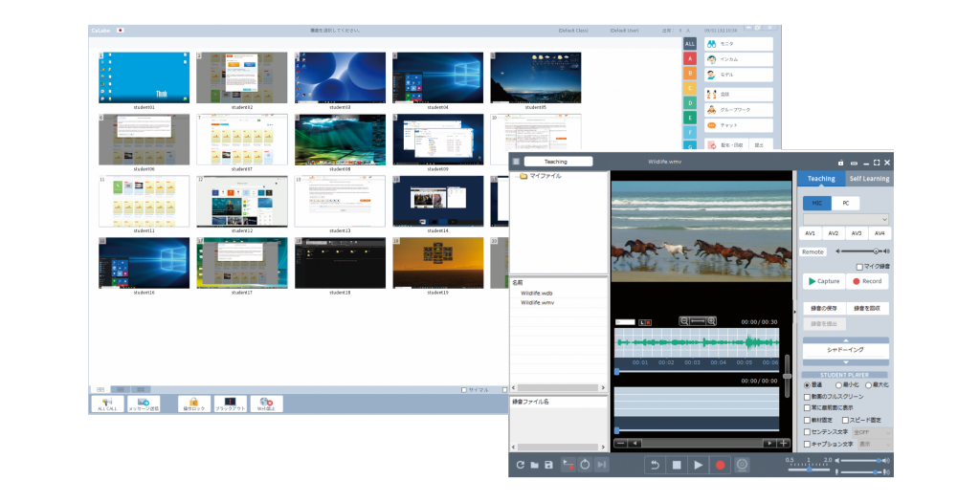Click the ALL CALL icon at bottom left
This screenshot has width=980, height=502.
107,404
